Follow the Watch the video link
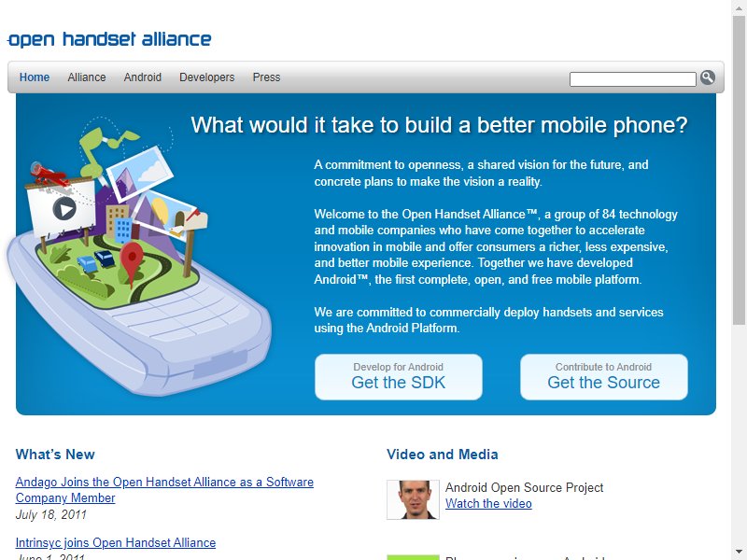747x560 pixels. click(488, 503)
